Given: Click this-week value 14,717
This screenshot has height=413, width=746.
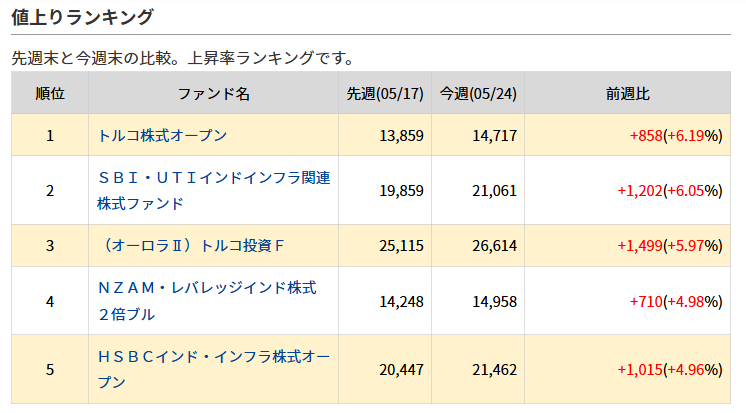Looking at the screenshot, I should click(x=495, y=136).
